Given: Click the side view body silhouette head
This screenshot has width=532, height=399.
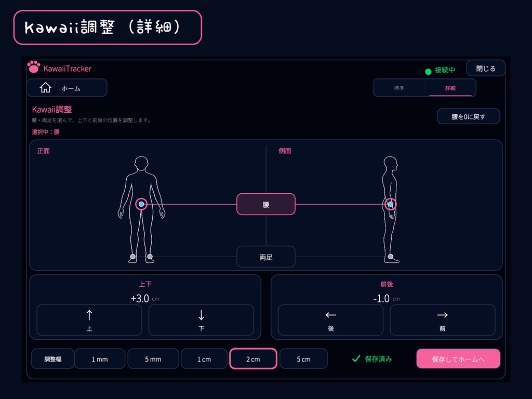Looking at the screenshot, I should pos(391,164).
